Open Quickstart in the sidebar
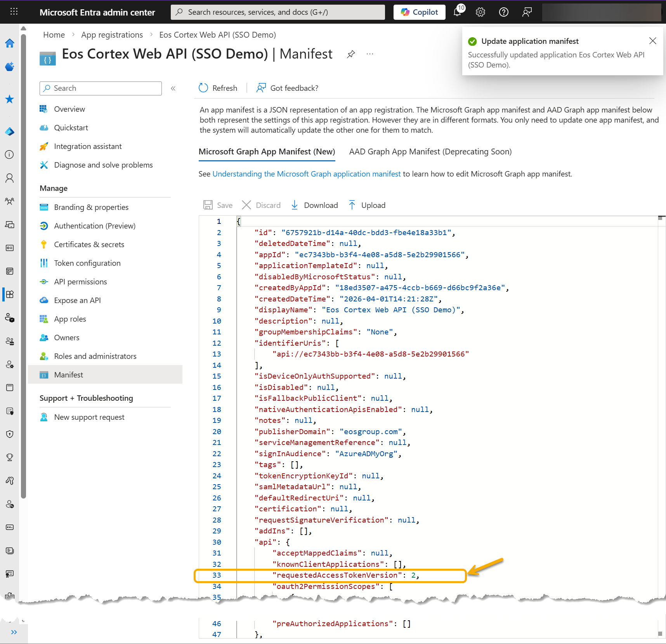Image resolution: width=666 pixels, height=644 pixels. 71,128
